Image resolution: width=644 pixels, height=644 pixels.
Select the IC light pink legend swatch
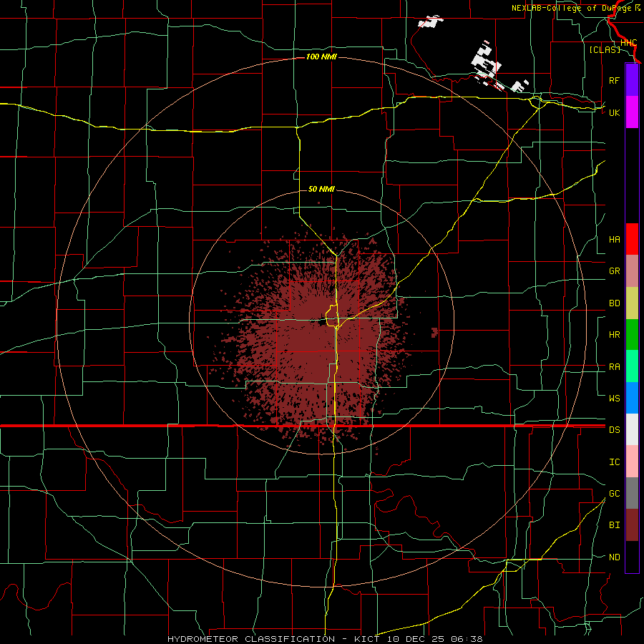coord(632,462)
